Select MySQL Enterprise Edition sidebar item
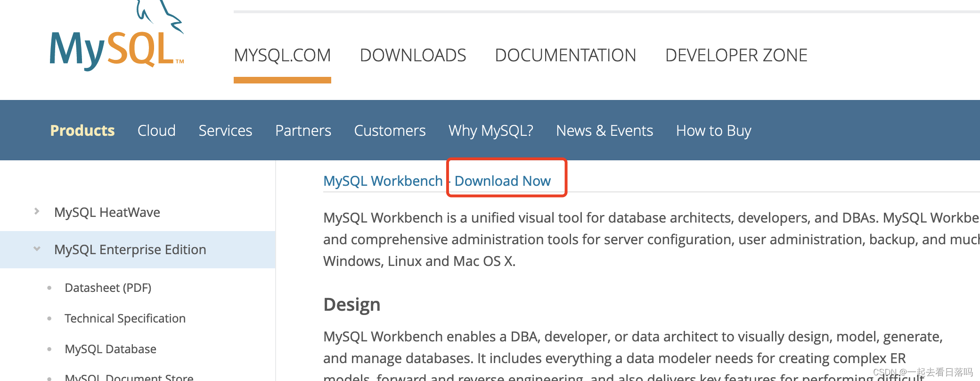Viewport: 980px width, 381px height. [x=130, y=249]
